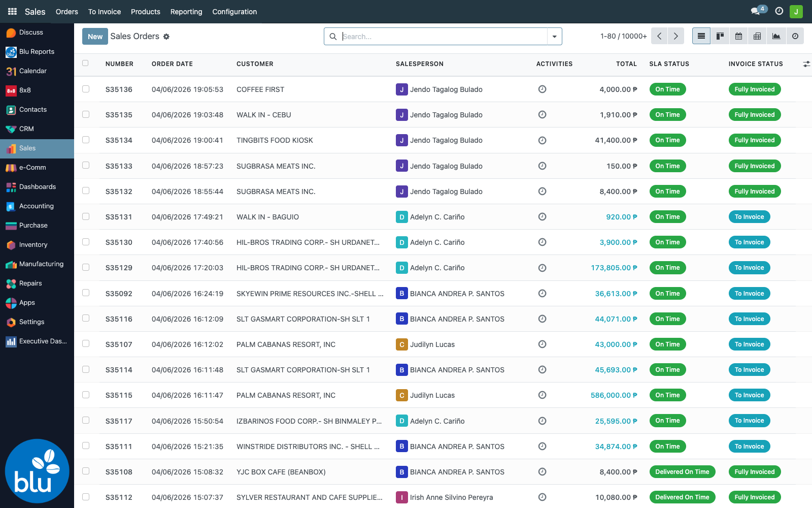Open CRM app in sidebar
The height and width of the screenshot is (508, 812).
37,129
